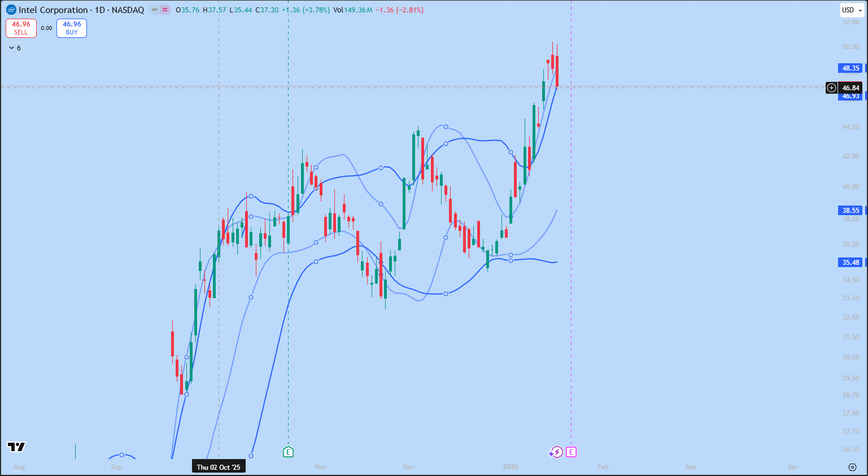
Task: Select the 1D timeframe in the legend
Action: 99,10
